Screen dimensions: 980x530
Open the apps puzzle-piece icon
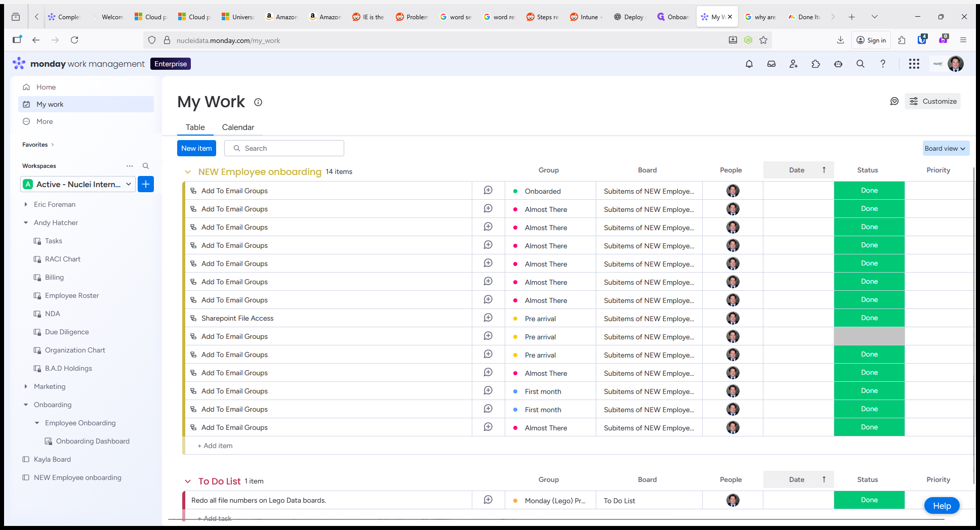click(816, 64)
